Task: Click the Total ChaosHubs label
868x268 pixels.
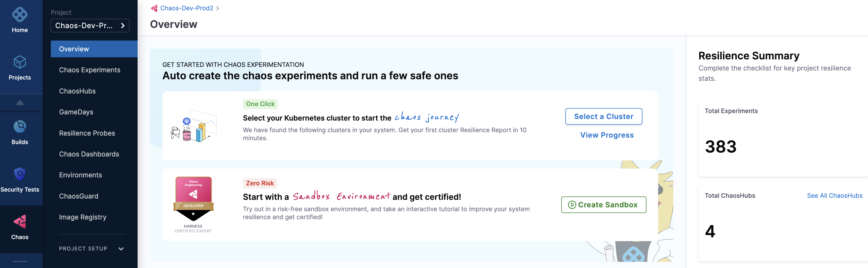Action: click(x=730, y=195)
